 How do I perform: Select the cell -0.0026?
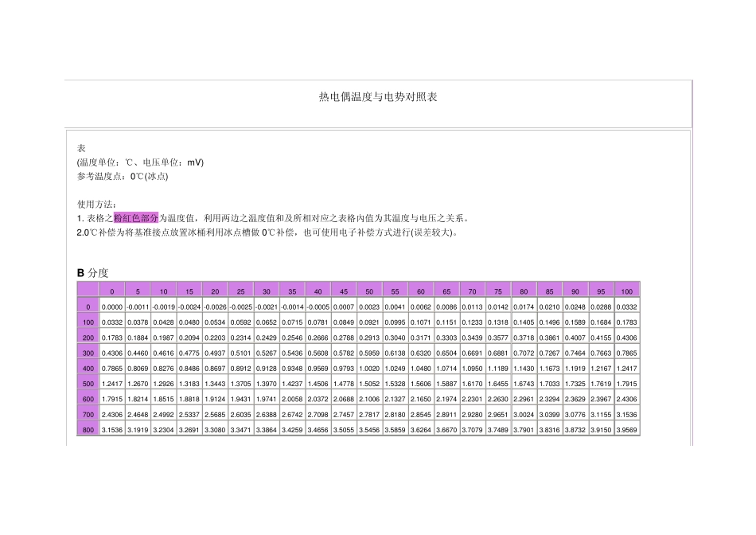point(215,307)
